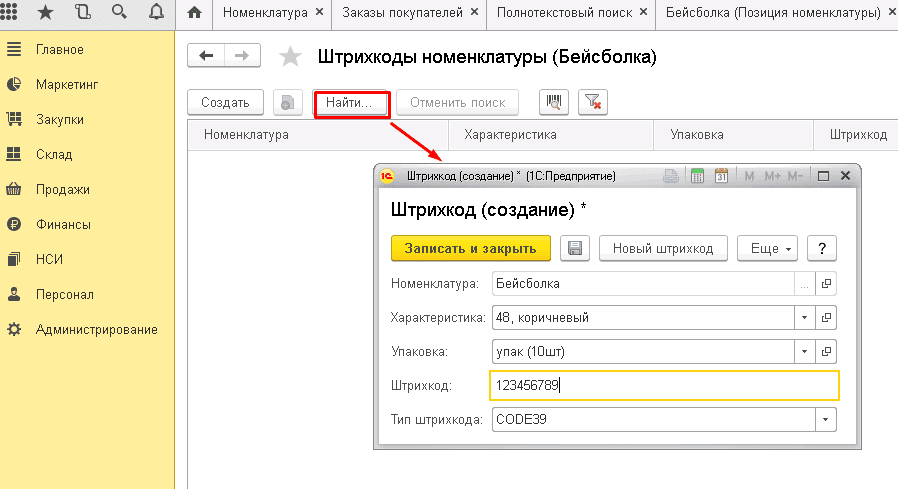Save barcode using the floppy disk icon
This screenshot has width=898, height=489.
point(574,248)
